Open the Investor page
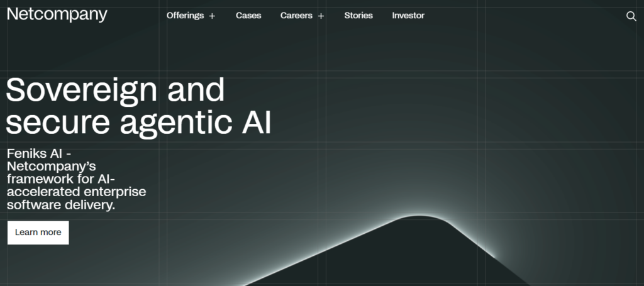 [x=408, y=16]
